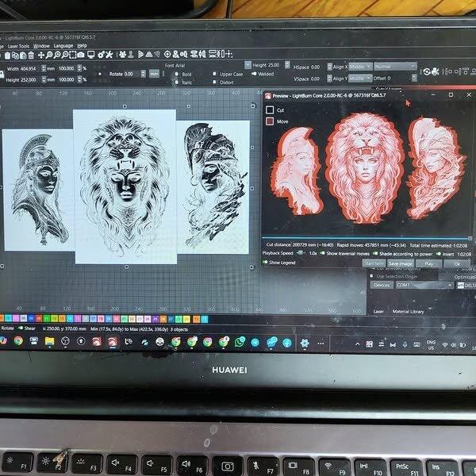
Task: Click the Ok button in the Preview window
Action: tap(457, 264)
